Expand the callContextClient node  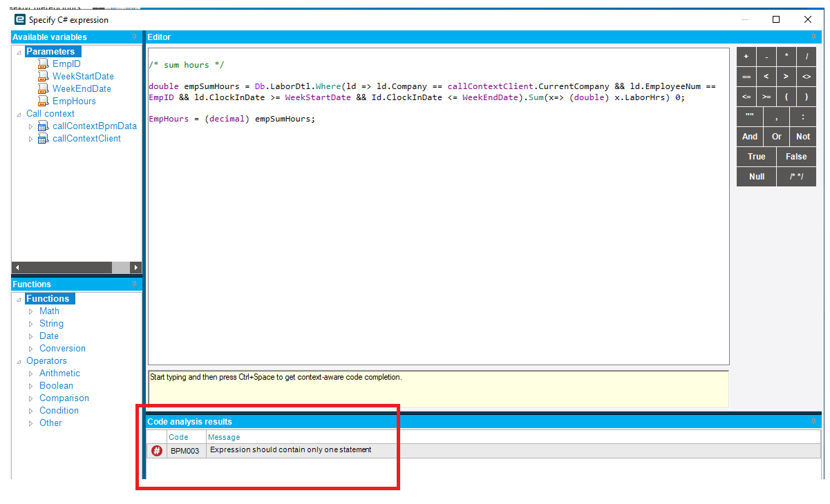click(x=30, y=139)
